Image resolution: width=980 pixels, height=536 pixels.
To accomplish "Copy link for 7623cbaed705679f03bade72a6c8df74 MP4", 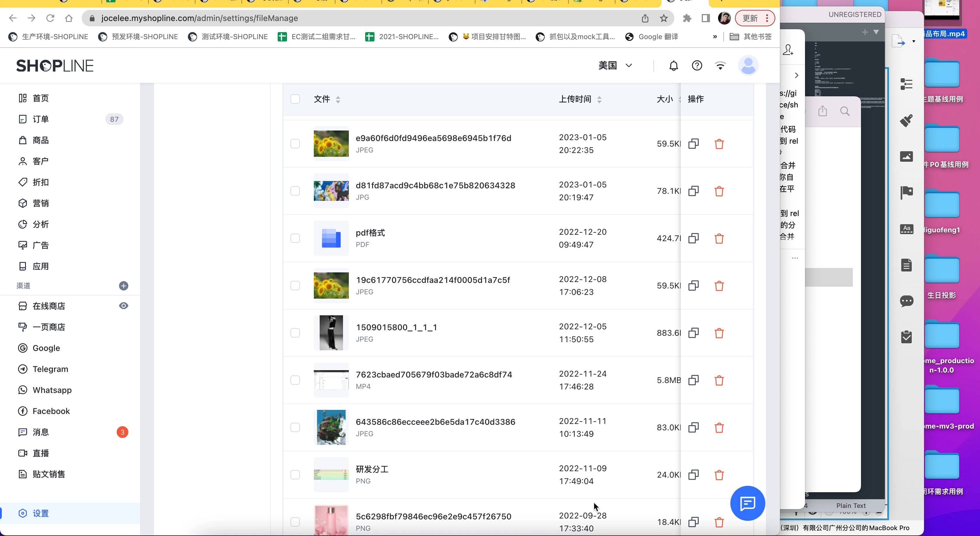I will 694,380.
